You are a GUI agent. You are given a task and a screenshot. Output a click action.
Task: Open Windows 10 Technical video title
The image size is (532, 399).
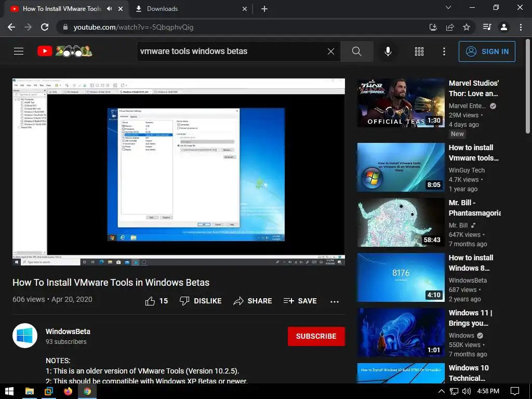(x=469, y=373)
